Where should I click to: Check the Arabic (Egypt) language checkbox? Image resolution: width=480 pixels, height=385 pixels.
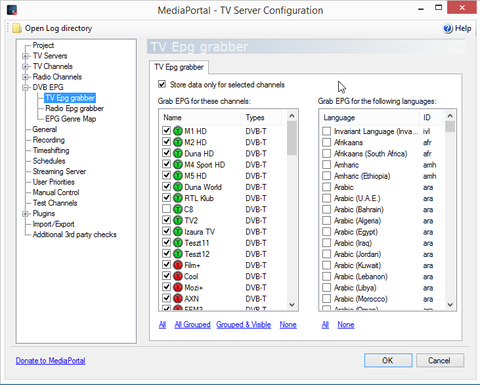tap(327, 232)
